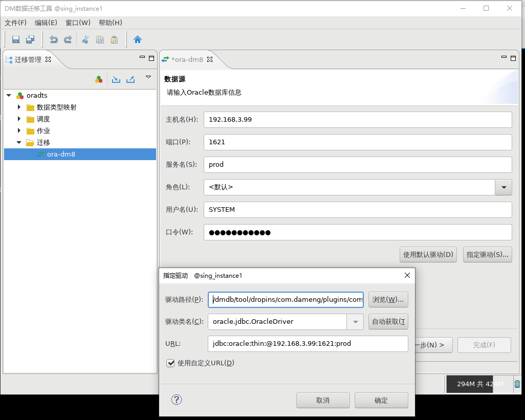Click the 浏览(W)... button

click(388, 299)
